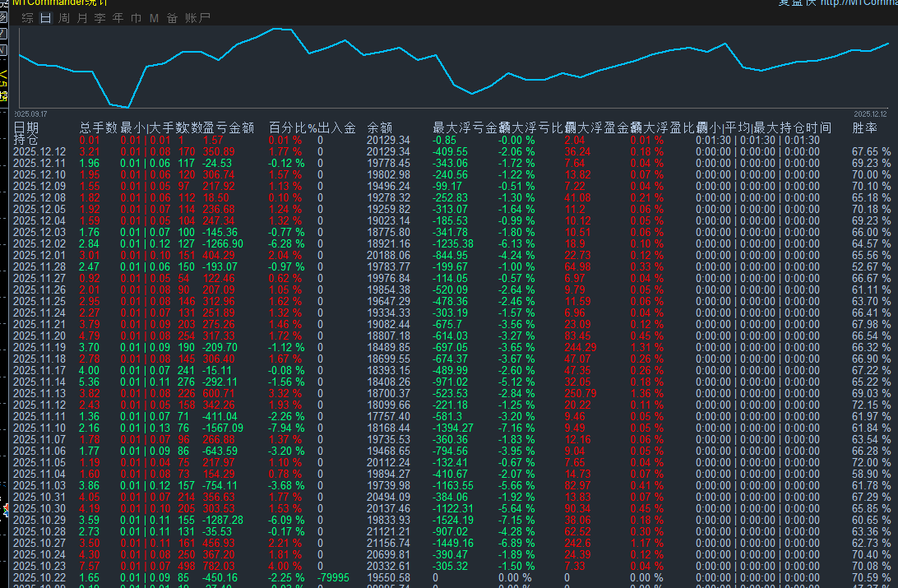Open the 备 notes tab
This screenshot has width=898, height=588.
click(173, 18)
